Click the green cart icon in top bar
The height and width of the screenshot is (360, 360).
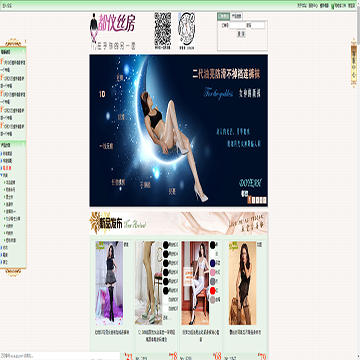coord(333,6)
